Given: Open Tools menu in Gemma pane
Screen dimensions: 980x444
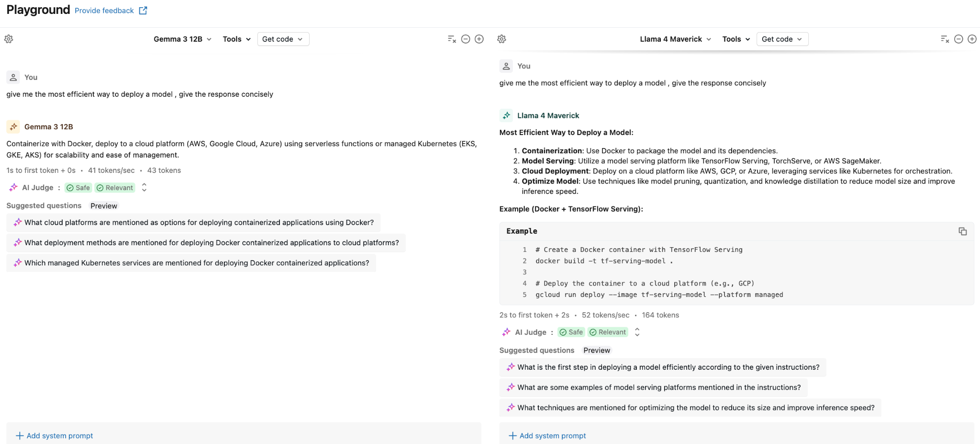Looking at the screenshot, I should click(x=236, y=39).
